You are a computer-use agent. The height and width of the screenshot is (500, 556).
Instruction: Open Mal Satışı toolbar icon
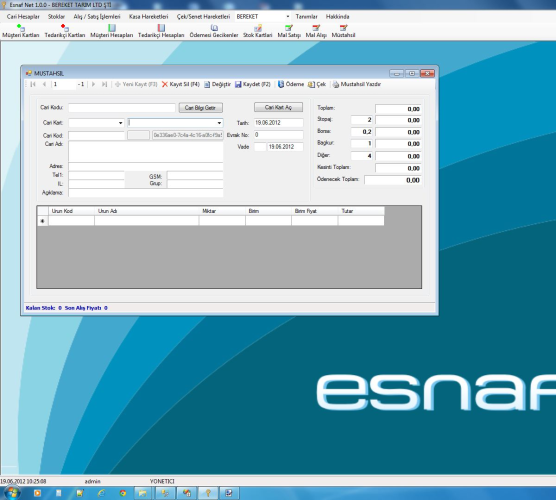(x=289, y=31)
